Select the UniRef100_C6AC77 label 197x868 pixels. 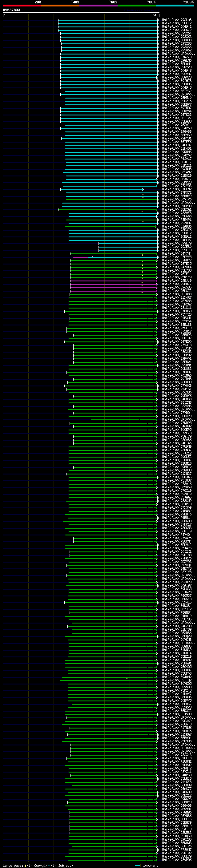[177, 789]
